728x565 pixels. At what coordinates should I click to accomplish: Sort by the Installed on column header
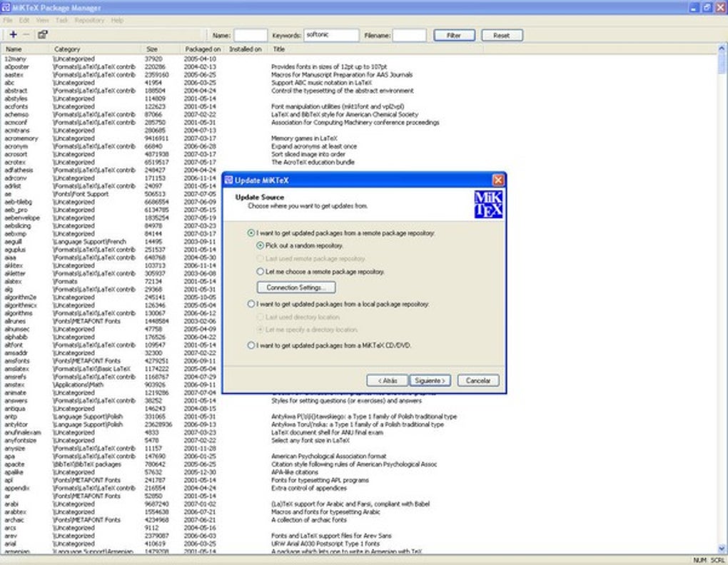[x=246, y=49]
